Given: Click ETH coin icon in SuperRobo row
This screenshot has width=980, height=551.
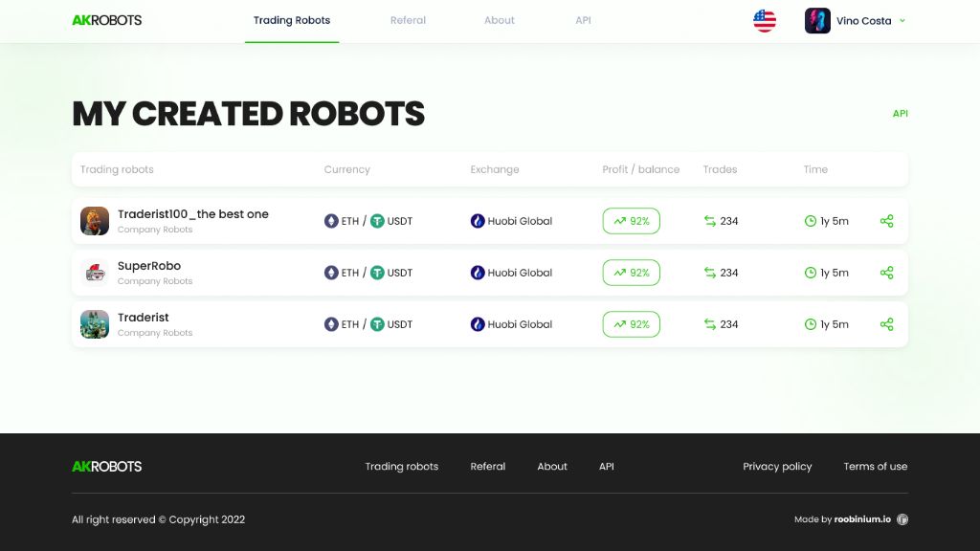Looking at the screenshot, I should 331,273.
